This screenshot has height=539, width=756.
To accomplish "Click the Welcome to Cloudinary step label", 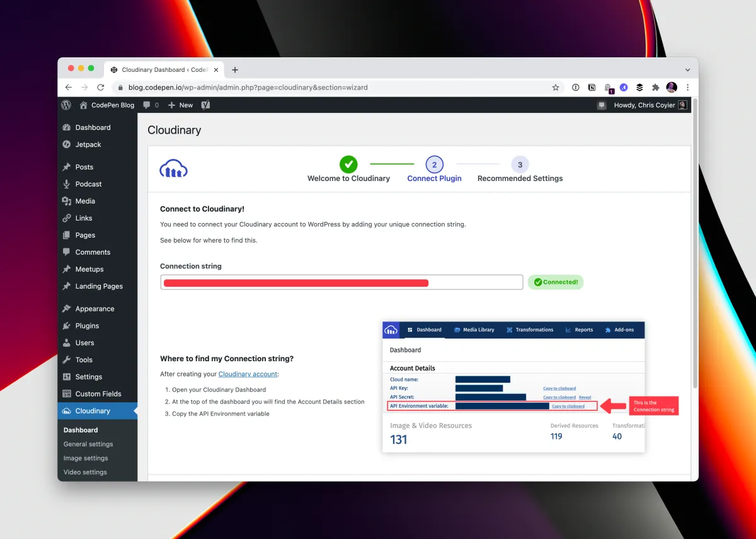I will (x=348, y=178).
